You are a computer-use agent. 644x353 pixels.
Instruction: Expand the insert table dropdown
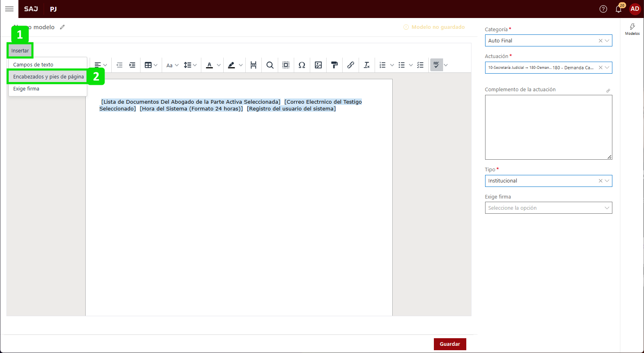coord(151,65)
